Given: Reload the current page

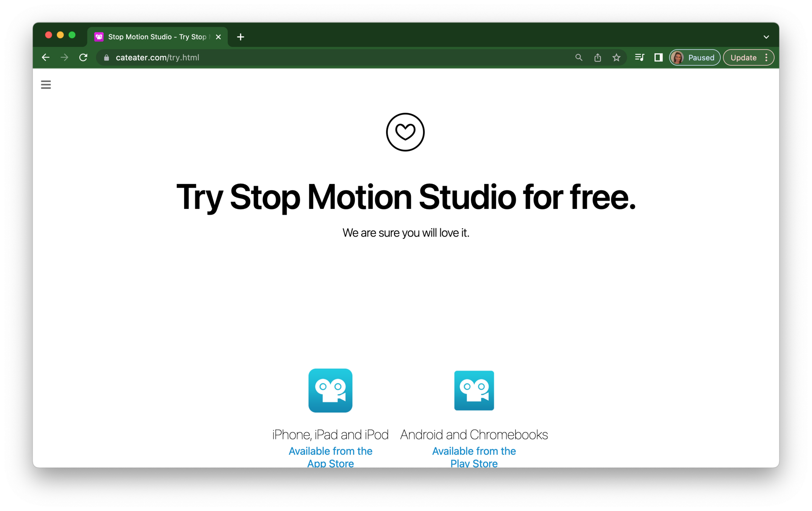Looking at the screenshot, I should coord(83,58).
